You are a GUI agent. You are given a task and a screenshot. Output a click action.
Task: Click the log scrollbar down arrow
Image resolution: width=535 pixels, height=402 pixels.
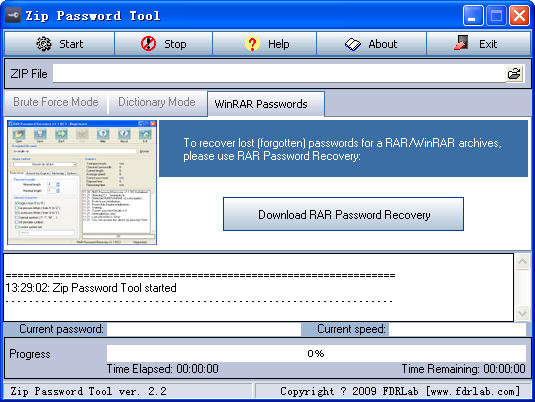(x=522, y=313)
